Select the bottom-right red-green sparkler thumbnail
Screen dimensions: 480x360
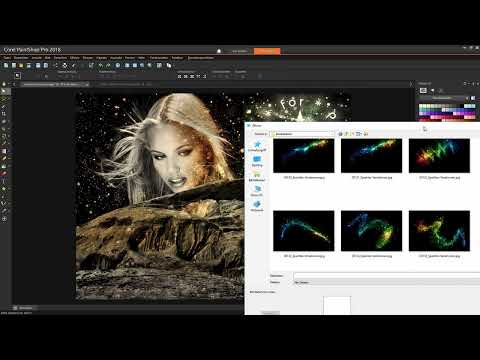point(439,231)
